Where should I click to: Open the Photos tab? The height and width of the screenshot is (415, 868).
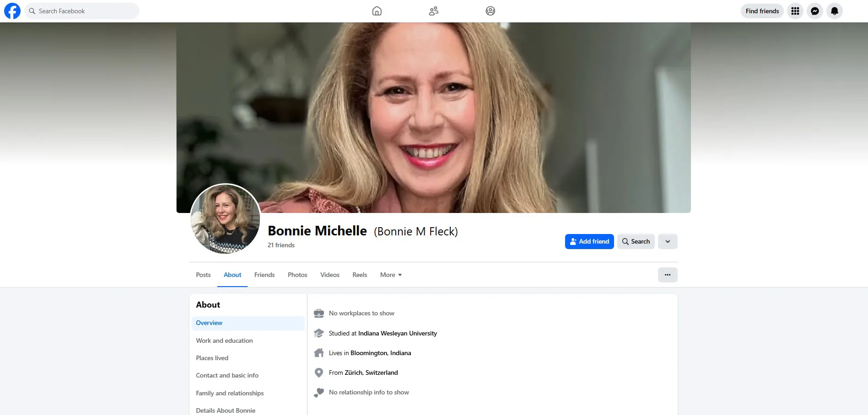coord(297,275)
